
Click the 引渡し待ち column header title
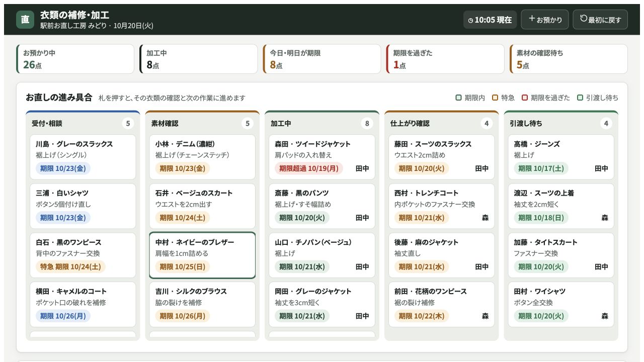526,123
